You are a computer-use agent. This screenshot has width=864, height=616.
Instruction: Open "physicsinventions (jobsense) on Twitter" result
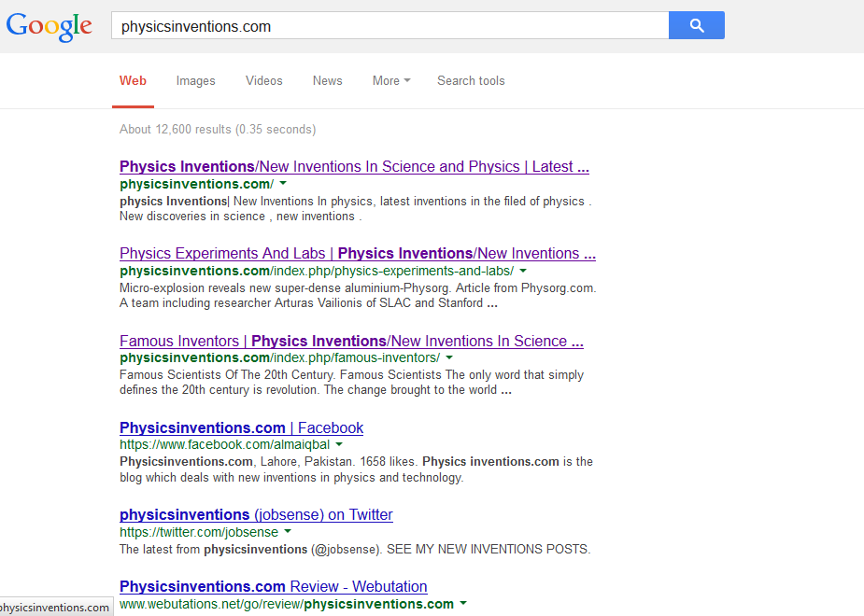click(x=256, y=514)
